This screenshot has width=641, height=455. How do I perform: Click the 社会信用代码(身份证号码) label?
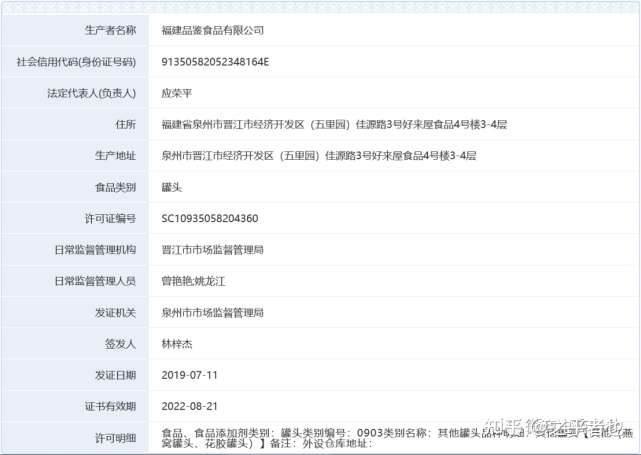[x=76, y=62]
